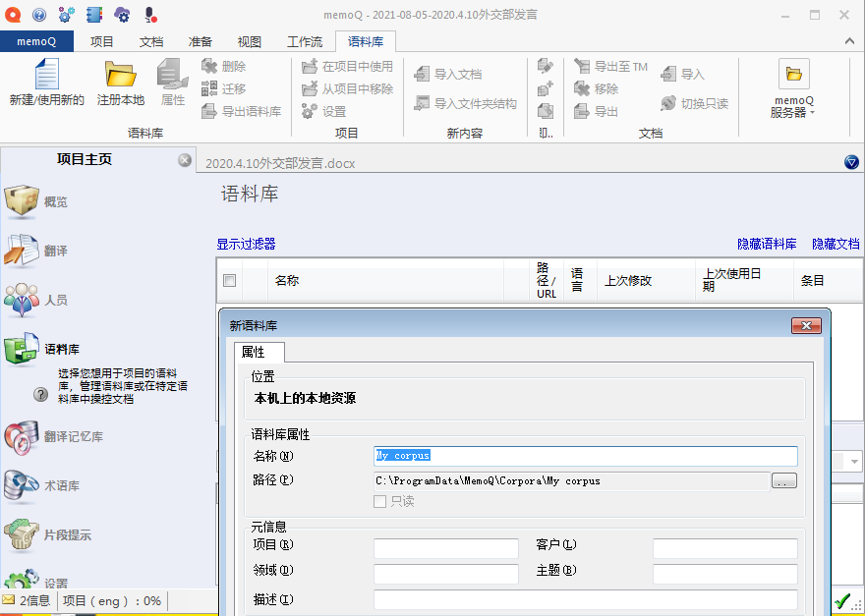Screen dimensions: 865x616
Task: Click the Name (名称) field with My corpus
Action: 585,456
